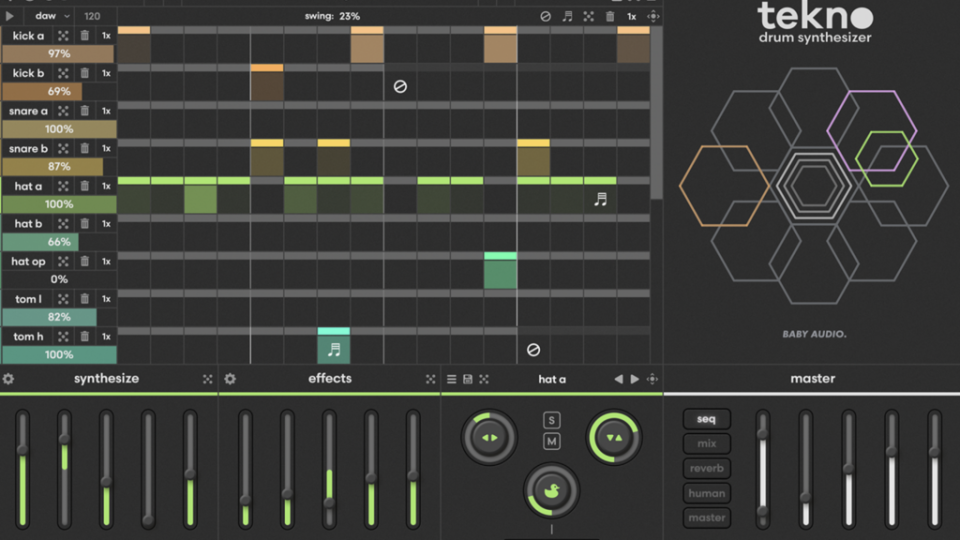This screenshot has width=960, height=540.
Task: Open the daw sync dropdown
Action: click(52, 16)
